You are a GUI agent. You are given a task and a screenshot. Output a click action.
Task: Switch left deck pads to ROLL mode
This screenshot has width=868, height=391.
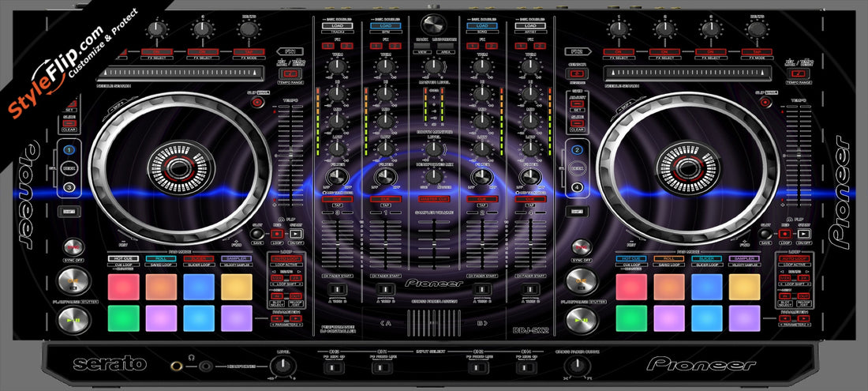point(160,258)
